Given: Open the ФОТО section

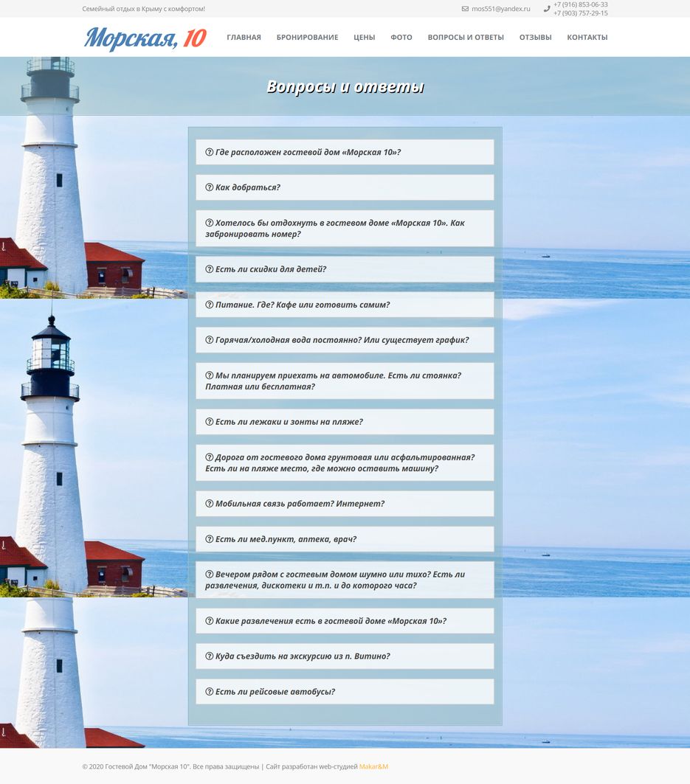Looking at the screenshot, I should tap(401, 37).
